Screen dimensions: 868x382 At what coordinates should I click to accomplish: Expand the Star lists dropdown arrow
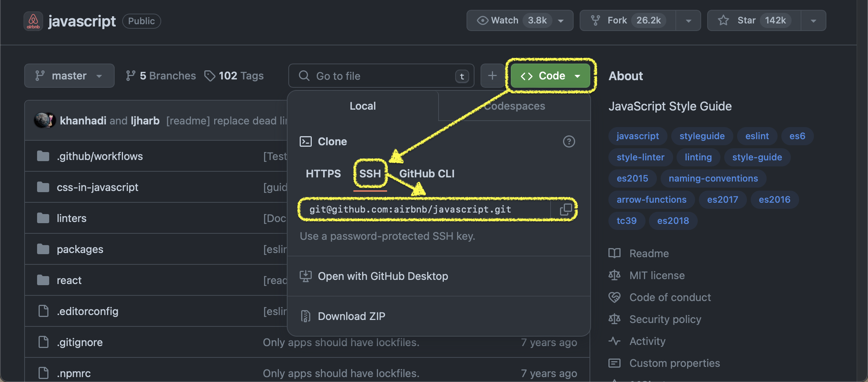coord(814,20)
